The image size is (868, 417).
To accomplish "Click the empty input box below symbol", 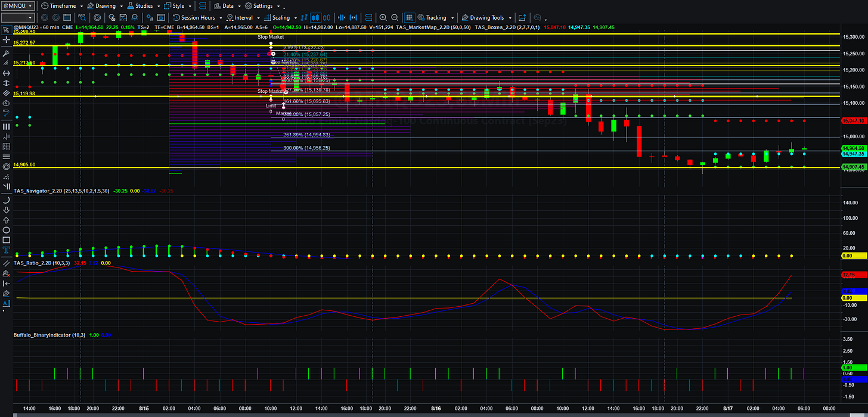I will (x=17, y=18).
